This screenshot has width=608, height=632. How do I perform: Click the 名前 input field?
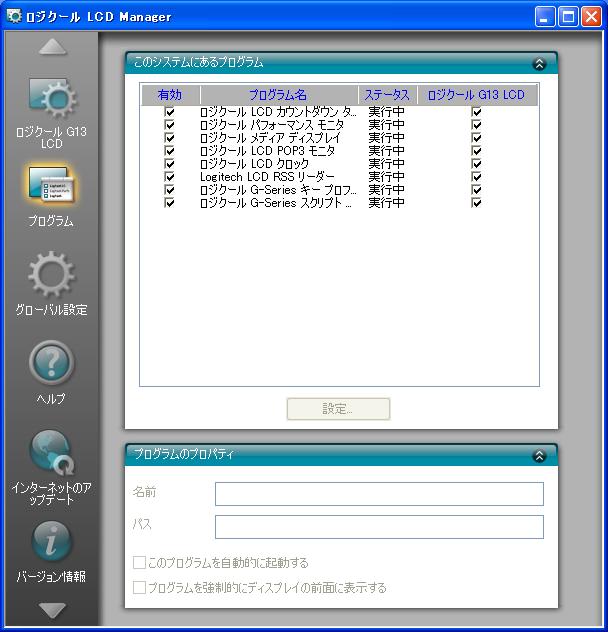379,494
